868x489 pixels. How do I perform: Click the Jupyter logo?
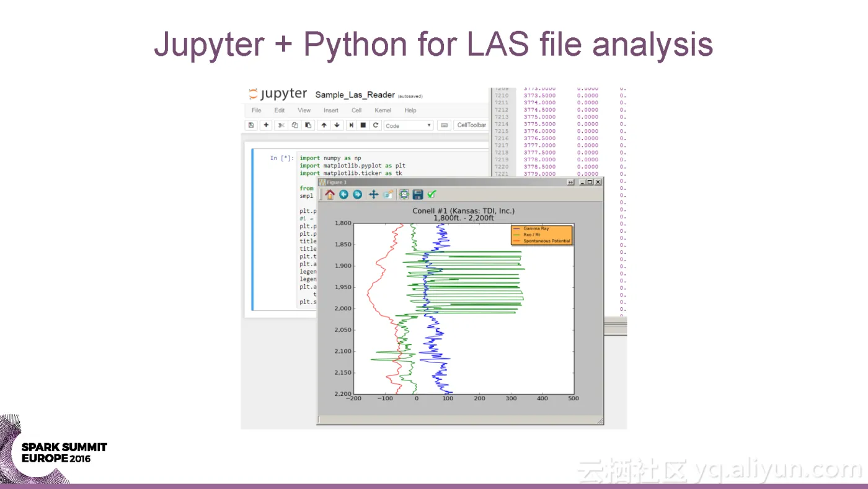click(x=277, y=94)
